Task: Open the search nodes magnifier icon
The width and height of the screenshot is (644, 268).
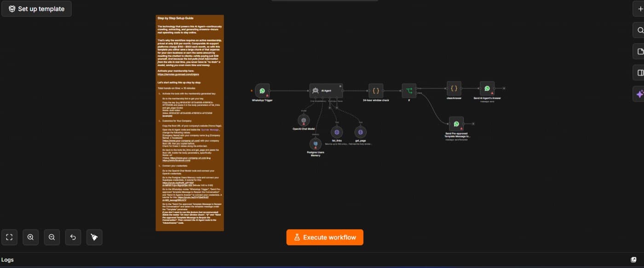Action: pyautogui.click(x=640, y=30)
